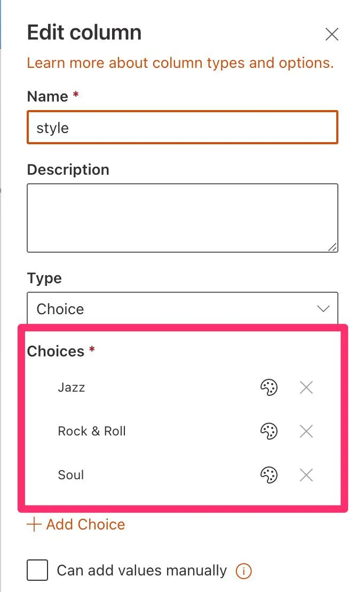364x592 pixels.
Task: Open the Type combo box showing Choice
Action: point(181,309)
